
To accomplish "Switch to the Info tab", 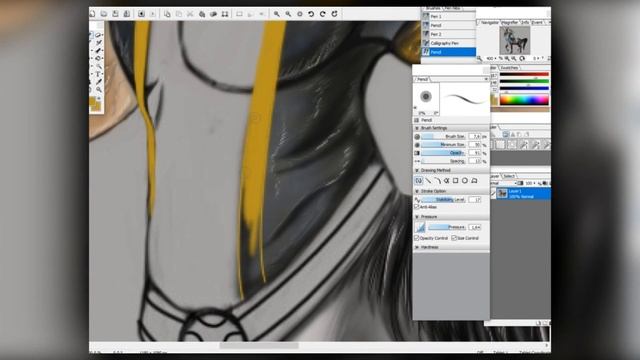I will [525, 22].
